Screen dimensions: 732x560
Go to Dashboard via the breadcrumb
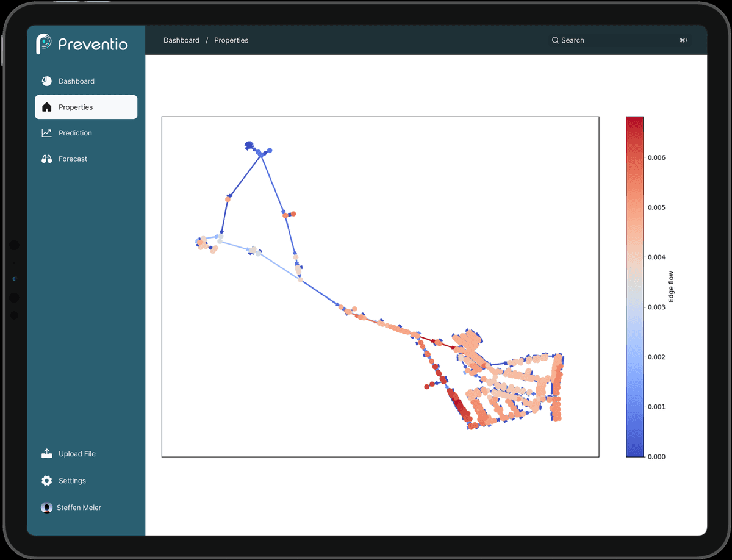(x=181, y=40)
